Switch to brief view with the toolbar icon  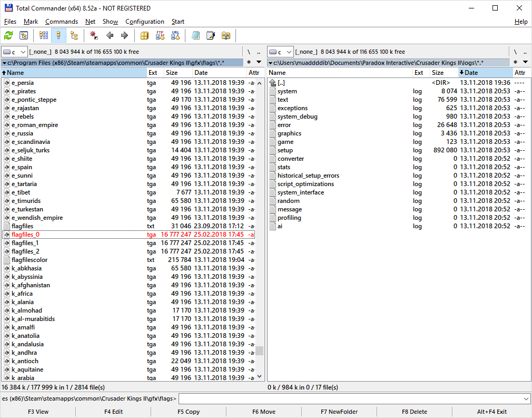click(x=44, y=35)
